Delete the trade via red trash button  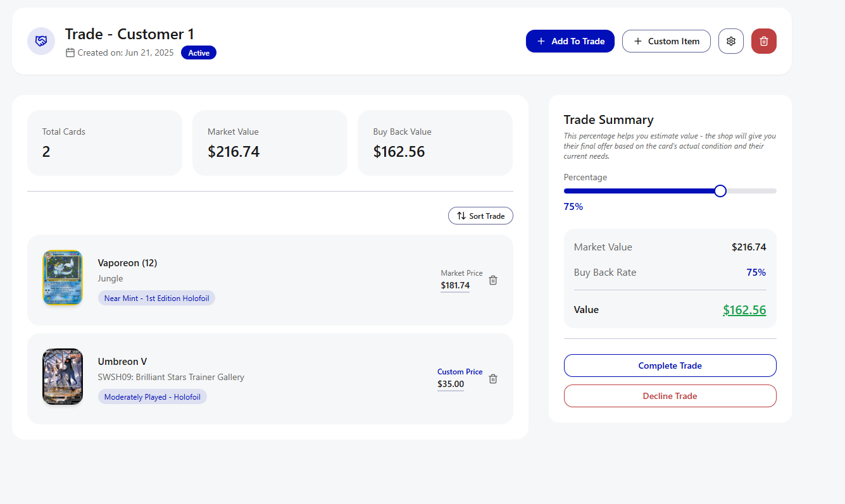763,41
